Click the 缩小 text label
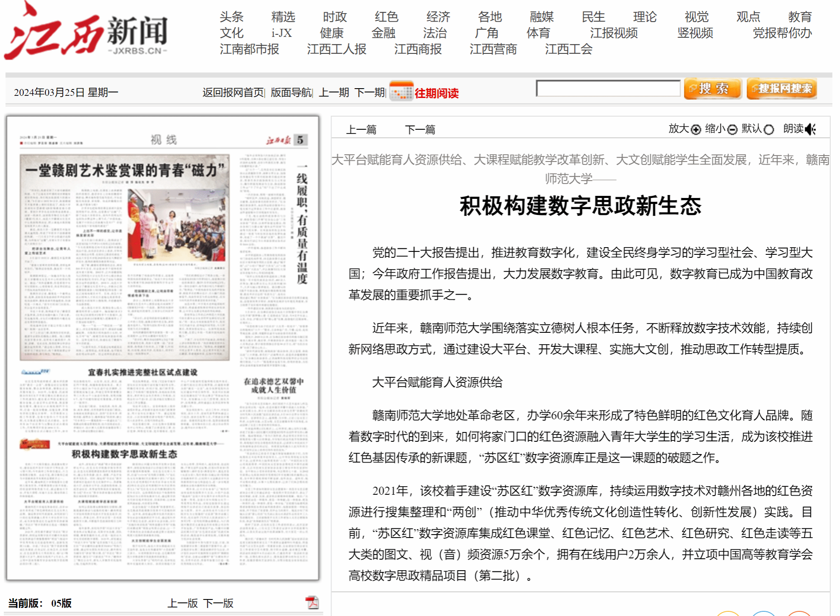Image resolution: width=840 pixels, height=616 pixels. 715,128
